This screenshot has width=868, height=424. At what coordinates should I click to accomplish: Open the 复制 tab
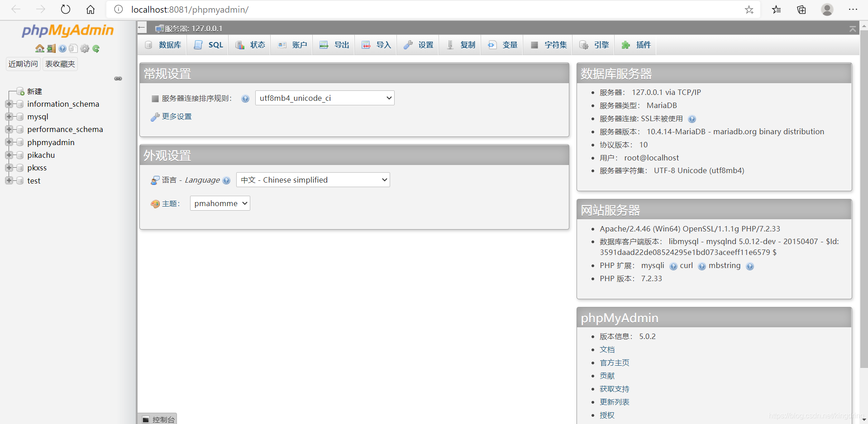coord(461,45)
